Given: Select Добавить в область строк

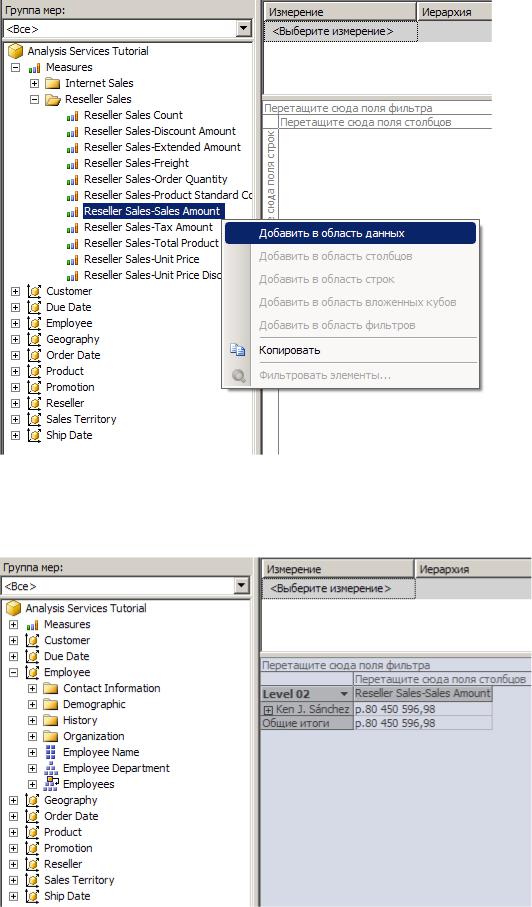Looking at the screenshot, I should tap(350, 279).
